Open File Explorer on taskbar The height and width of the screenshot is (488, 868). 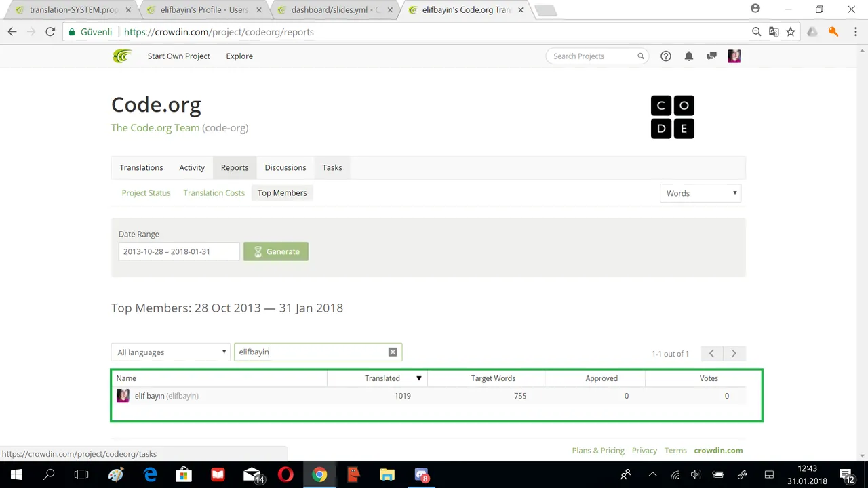tap(387, 474)
